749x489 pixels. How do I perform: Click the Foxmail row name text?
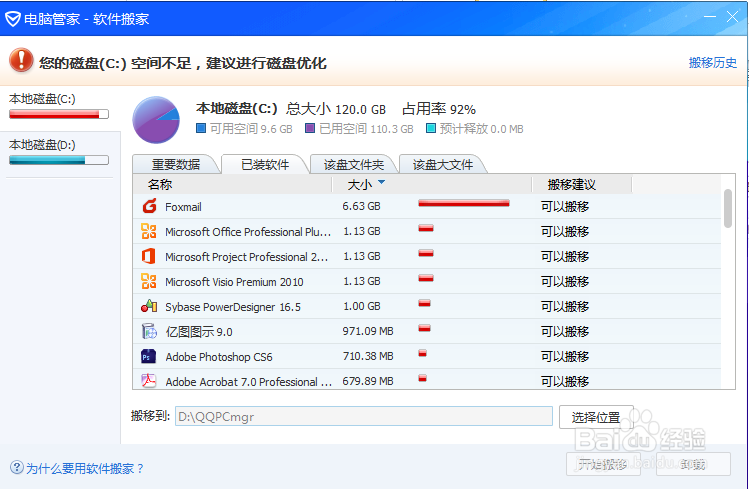click(x=183, y=207)
